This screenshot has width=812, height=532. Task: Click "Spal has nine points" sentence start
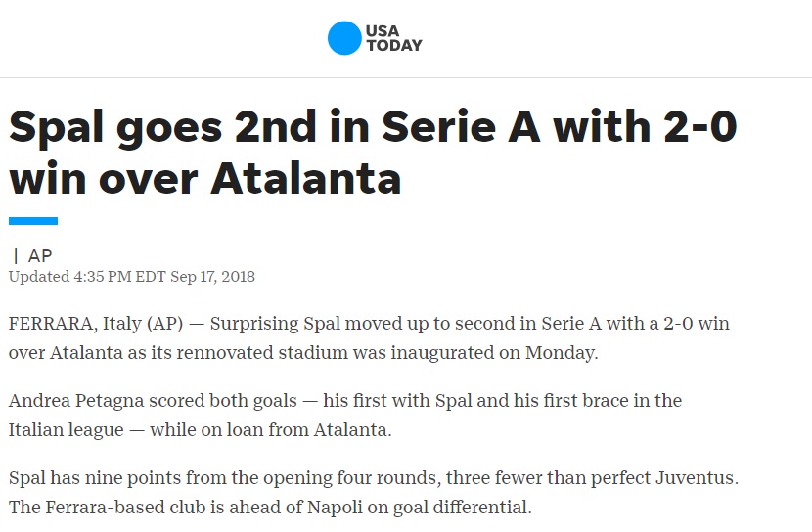pos(95,477)
